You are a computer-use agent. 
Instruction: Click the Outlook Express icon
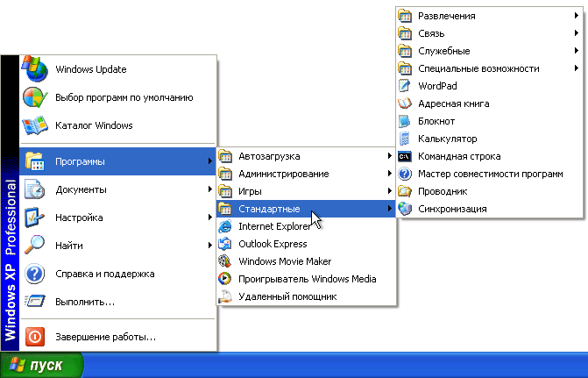(224, 244)
